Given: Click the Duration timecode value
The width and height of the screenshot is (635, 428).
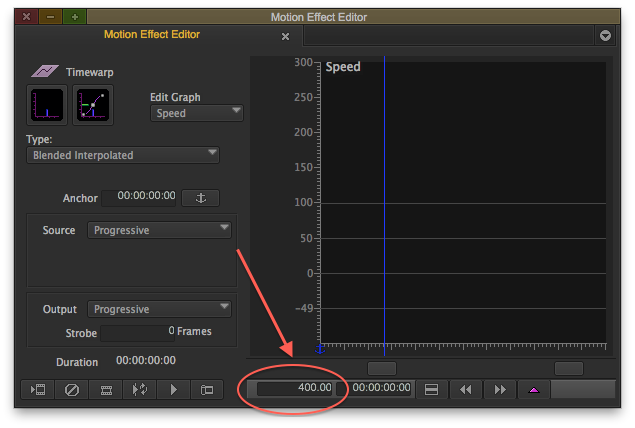Looking at the screenshot, I should click(146, 360).
